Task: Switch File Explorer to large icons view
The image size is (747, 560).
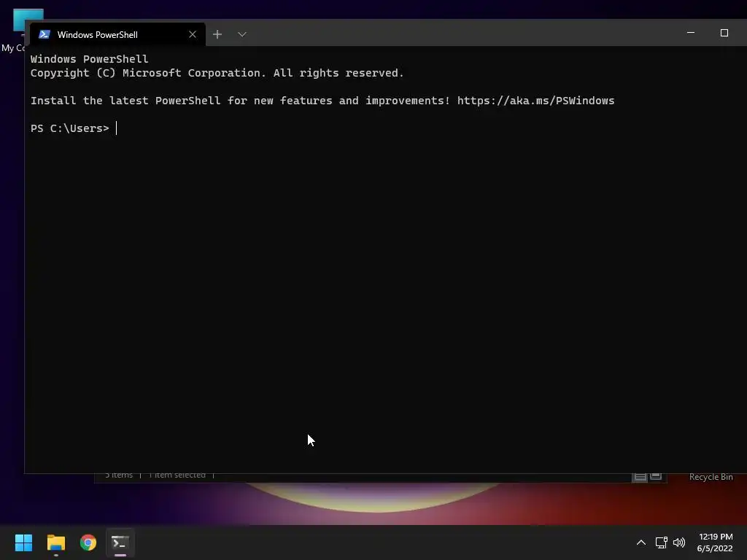Action: (656, 477)
